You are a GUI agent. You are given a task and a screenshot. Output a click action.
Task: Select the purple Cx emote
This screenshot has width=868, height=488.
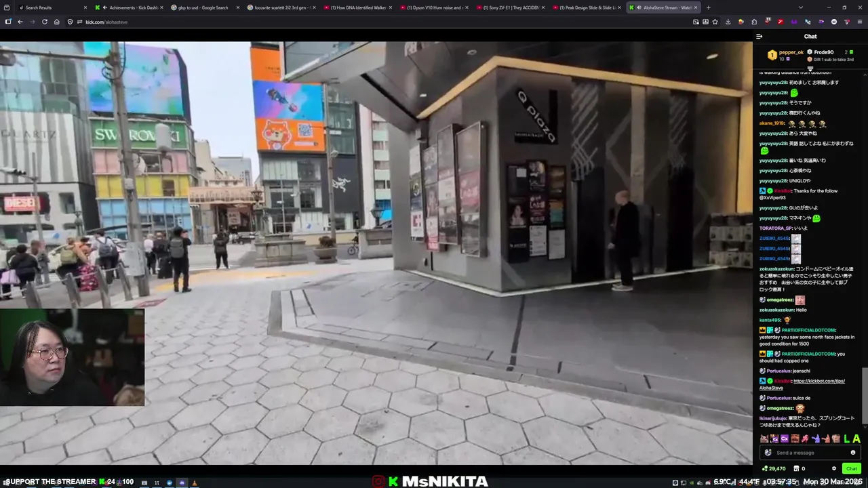coord(785,439)
